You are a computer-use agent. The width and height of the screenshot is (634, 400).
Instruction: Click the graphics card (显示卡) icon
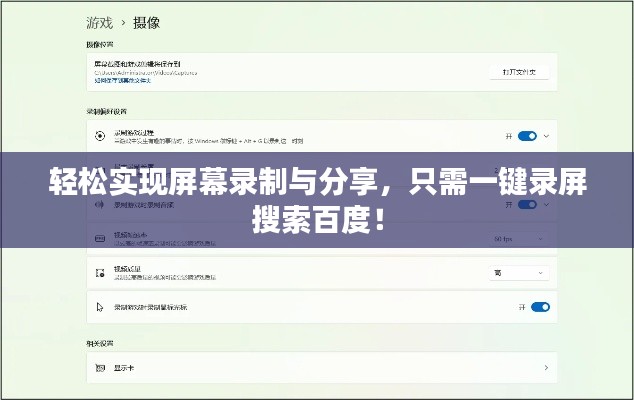98,368
